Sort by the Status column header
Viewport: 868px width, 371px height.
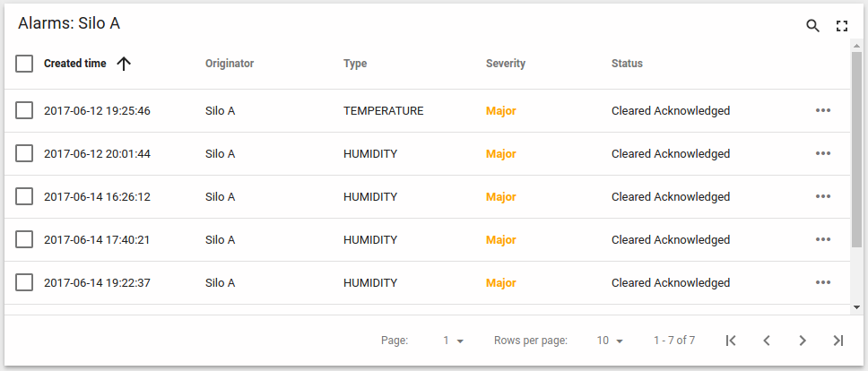[x=627, y=64]
